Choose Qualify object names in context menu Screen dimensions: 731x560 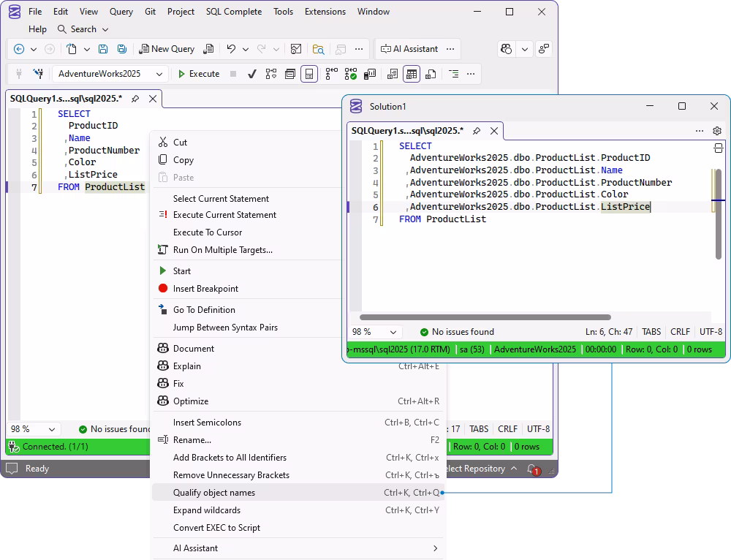[298, 493]
